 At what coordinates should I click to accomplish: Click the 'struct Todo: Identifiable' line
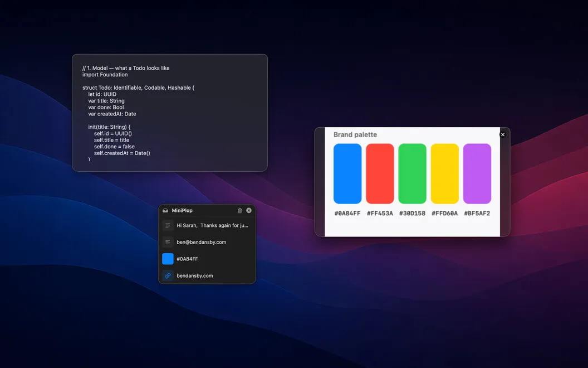(139, 88)
